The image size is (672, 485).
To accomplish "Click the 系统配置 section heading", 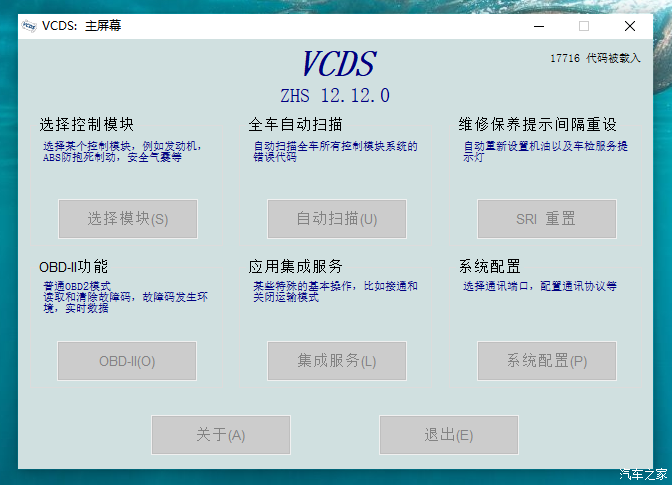I will click(489, 266).
